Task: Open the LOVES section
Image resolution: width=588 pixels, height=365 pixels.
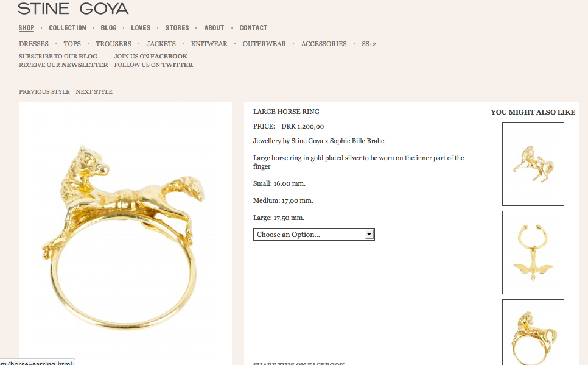Action: click(x=141, y=28)
